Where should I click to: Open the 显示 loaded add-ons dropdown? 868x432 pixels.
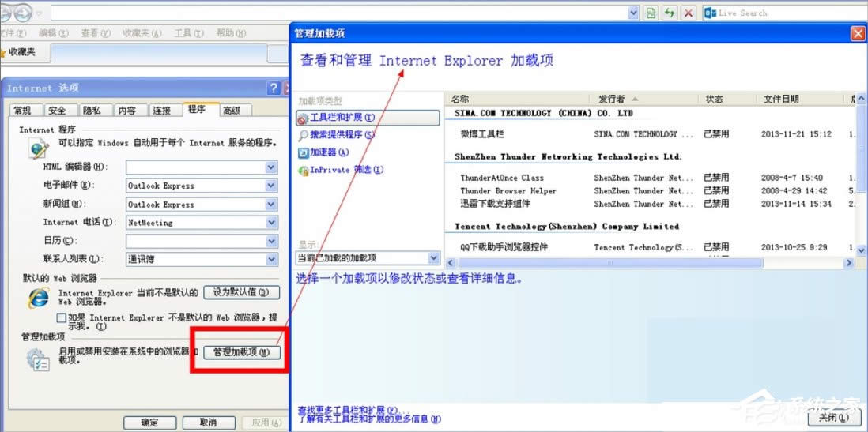click(x=433, y=258)
